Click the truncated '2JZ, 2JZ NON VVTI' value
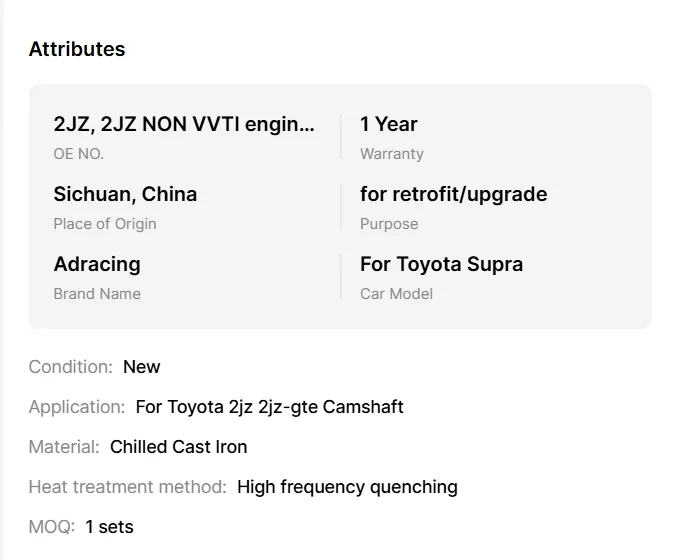Viewport: 675px width, 560px height. 183,124
